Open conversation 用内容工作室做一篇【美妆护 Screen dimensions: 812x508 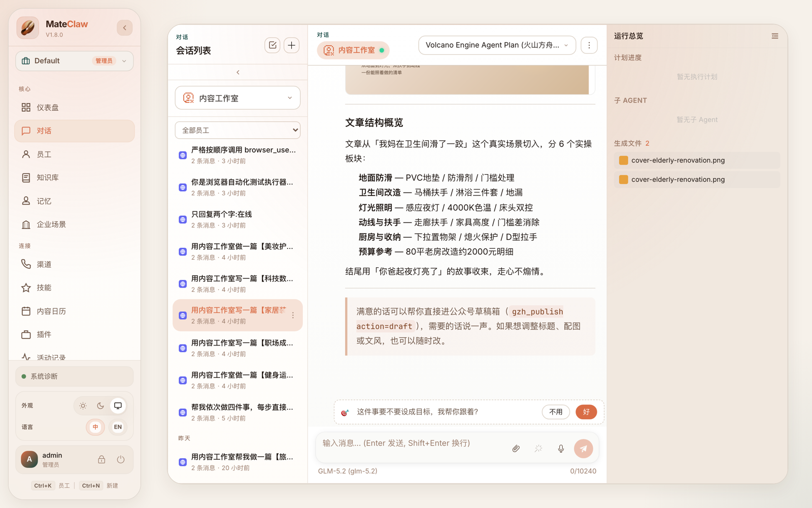coord(238,251)
